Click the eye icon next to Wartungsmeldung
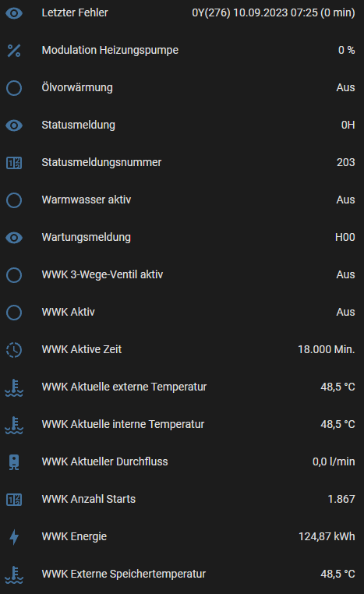Image resolution: width=364 pixels, height=594 pixels. point(14,238)
